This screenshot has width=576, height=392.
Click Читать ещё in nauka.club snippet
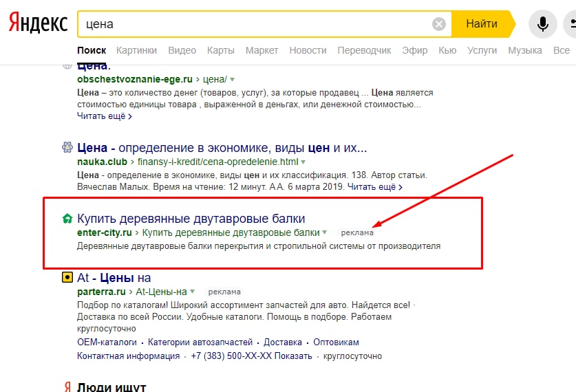point(374,187)
